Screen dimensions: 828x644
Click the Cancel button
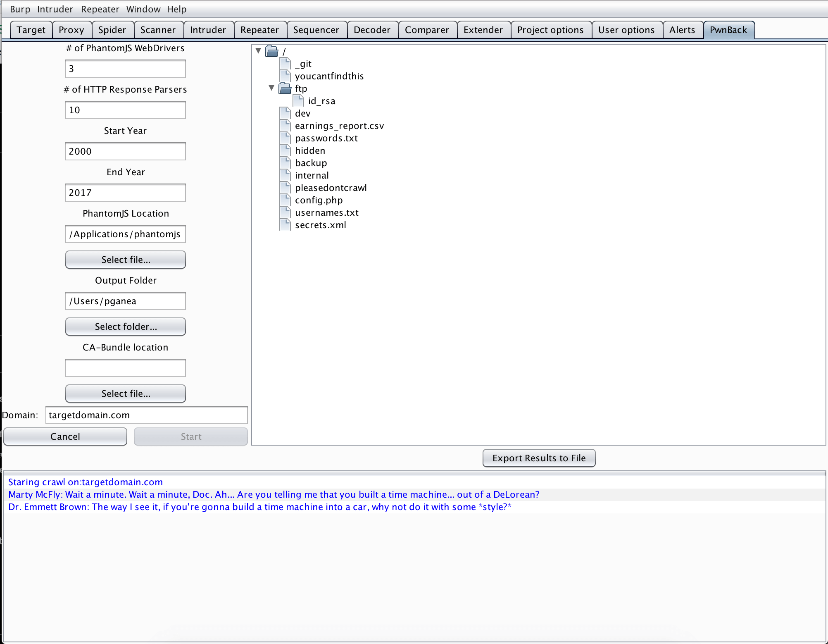point(65,436)
